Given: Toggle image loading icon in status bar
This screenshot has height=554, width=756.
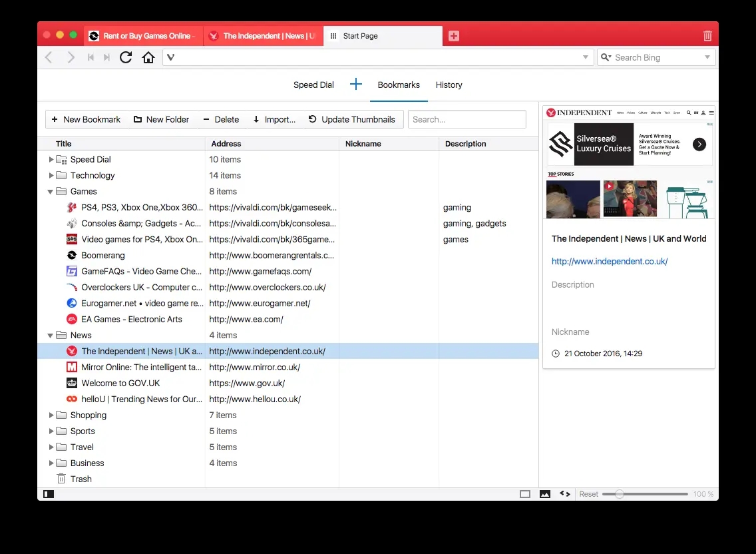Looking at the screenshot, I should click(545, 494).
